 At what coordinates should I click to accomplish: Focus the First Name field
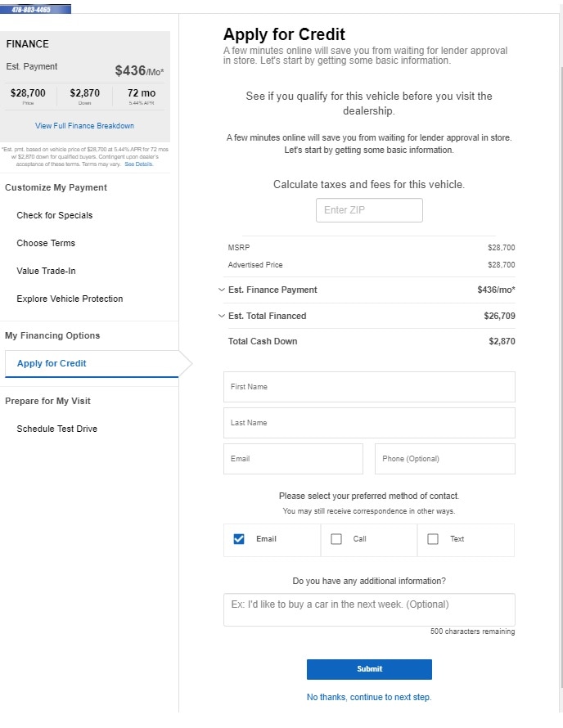click(369, 387)
